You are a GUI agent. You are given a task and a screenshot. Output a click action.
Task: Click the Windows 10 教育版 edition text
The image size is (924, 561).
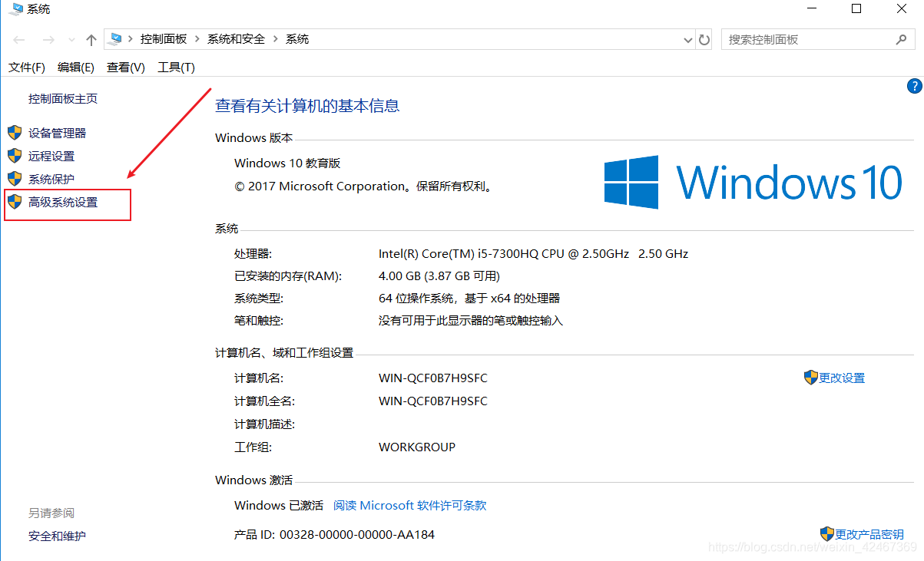click(287, 163)
